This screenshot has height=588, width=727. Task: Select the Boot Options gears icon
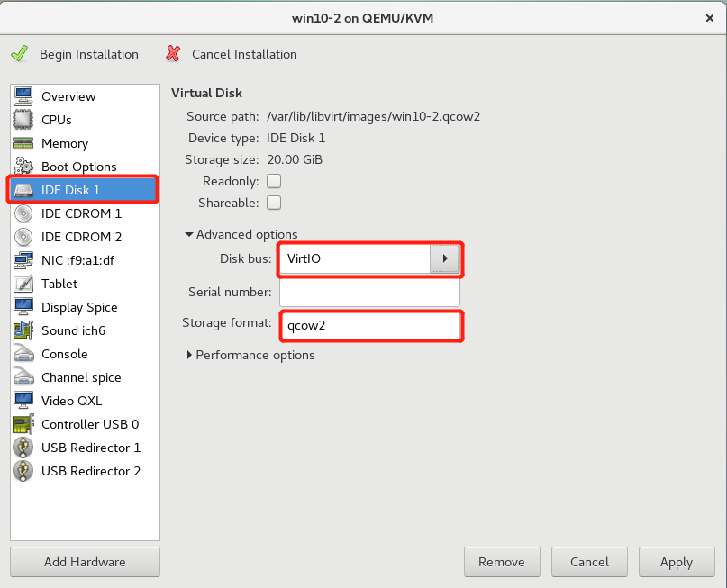(x=23, y=167)
